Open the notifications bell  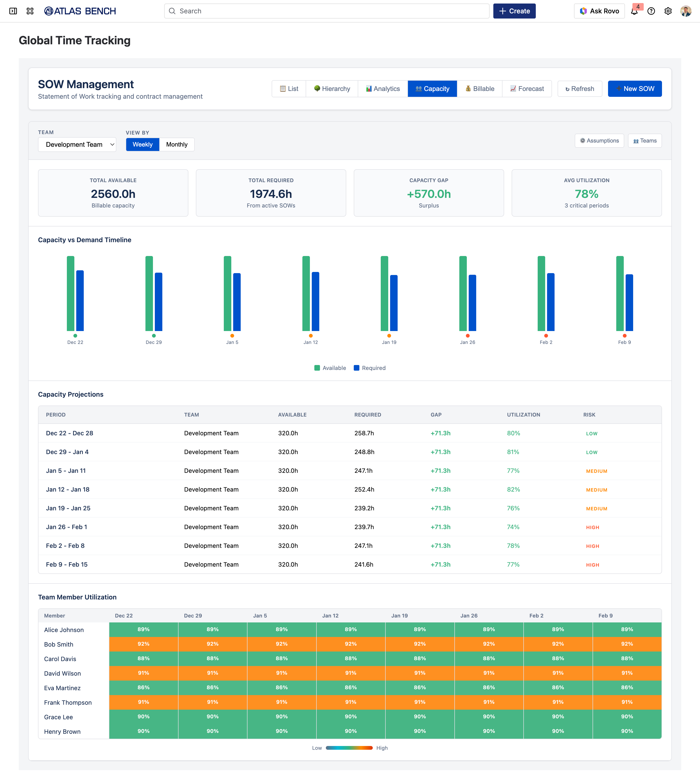click(x=634, y=11)
